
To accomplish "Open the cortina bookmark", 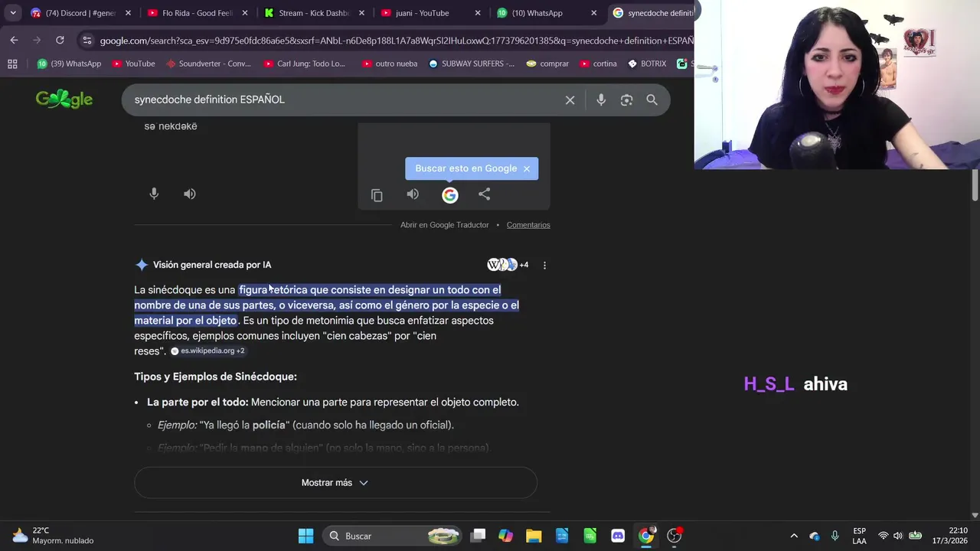I will (x=598, y=64).
